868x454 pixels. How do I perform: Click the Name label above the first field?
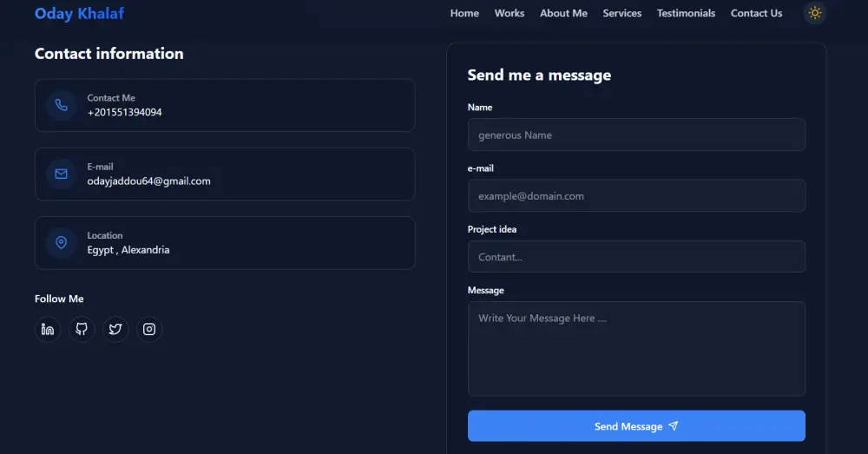click(480, 108)
